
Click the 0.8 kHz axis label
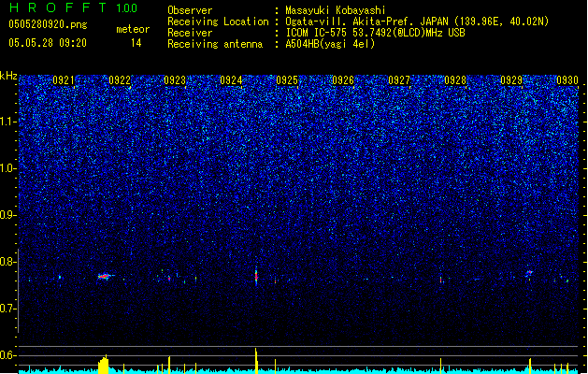(x=8, y=262)
